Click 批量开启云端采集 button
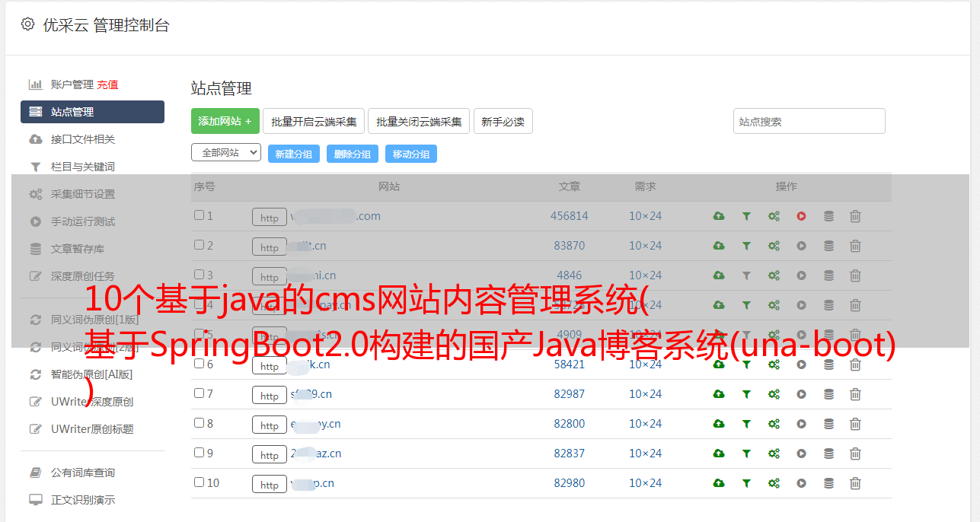Screen dimensions: 980x522 314,121
